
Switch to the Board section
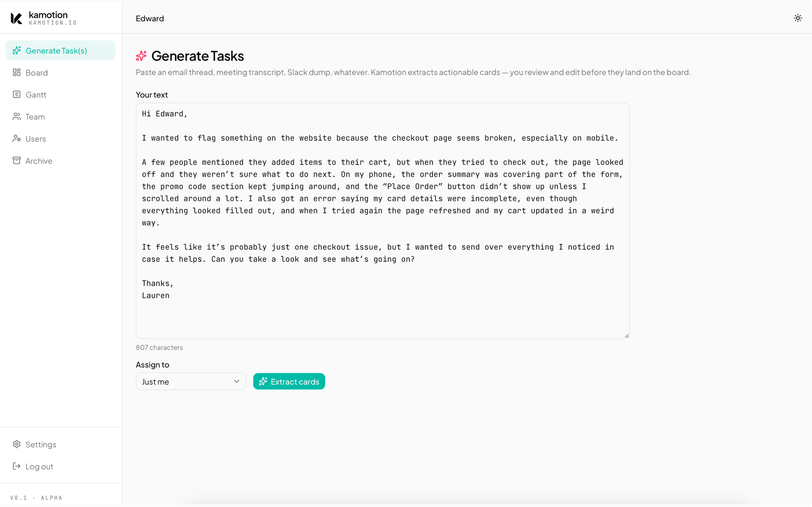[36, 73]
